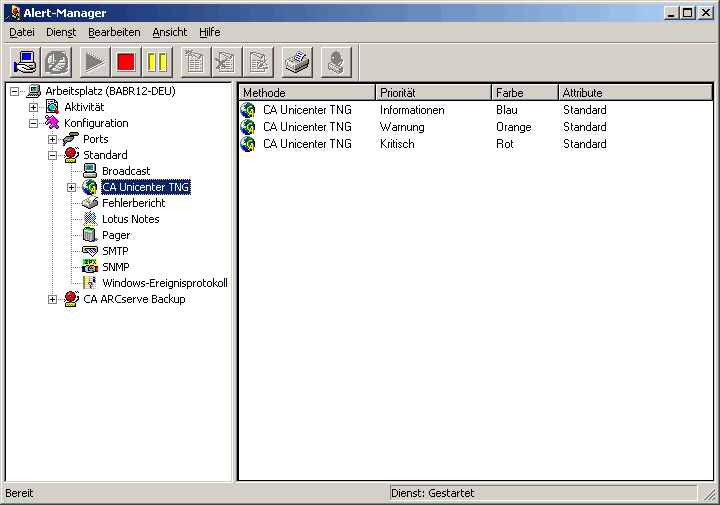Expand the CA ARCserve Backup node

click(x=53, y=299)
